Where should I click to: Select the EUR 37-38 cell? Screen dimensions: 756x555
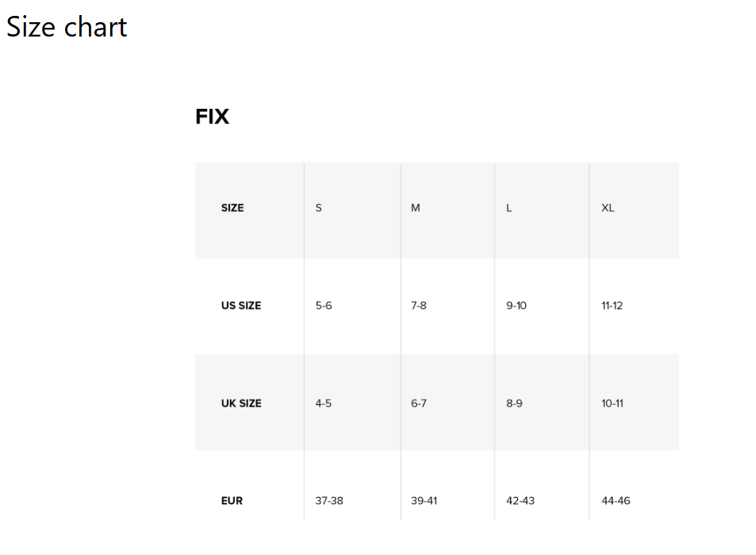click(329, 501)
